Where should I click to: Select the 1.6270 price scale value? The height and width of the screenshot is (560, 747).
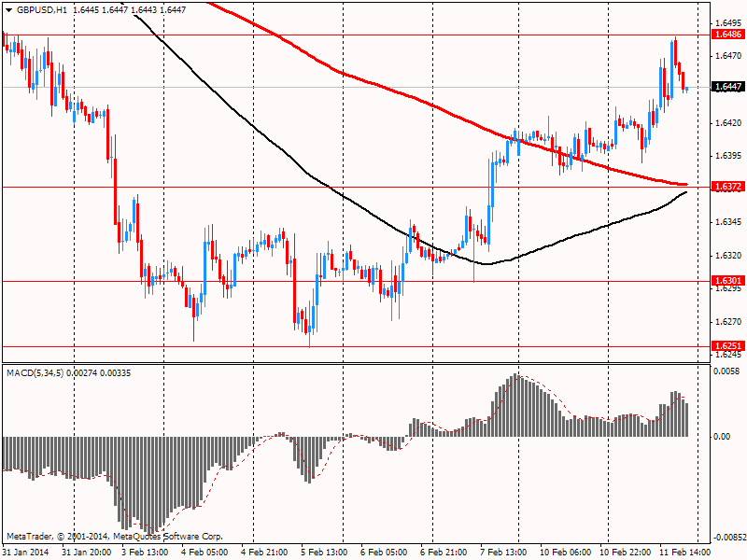click(728, 322)
